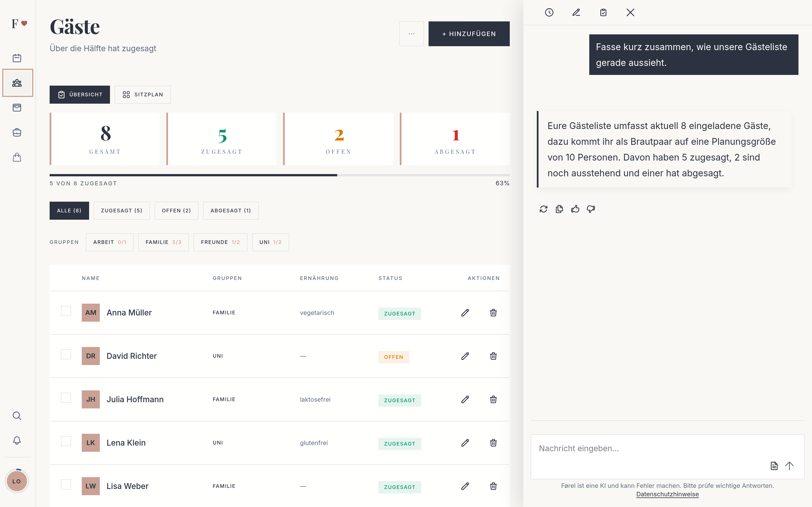Tick the checkbox for Julia Hoffmann
812x507 pixels.
point(66,398)
